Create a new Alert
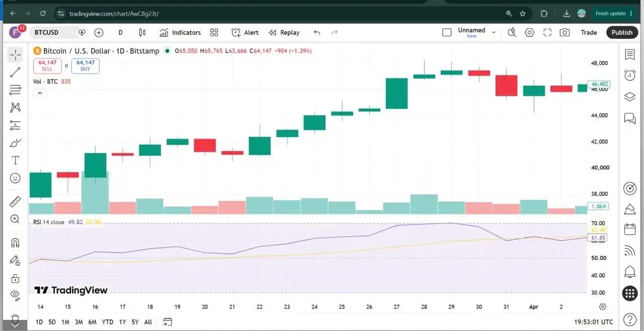Screen dimensions: 644x331 pyautogui.click(x=245, y=32)
